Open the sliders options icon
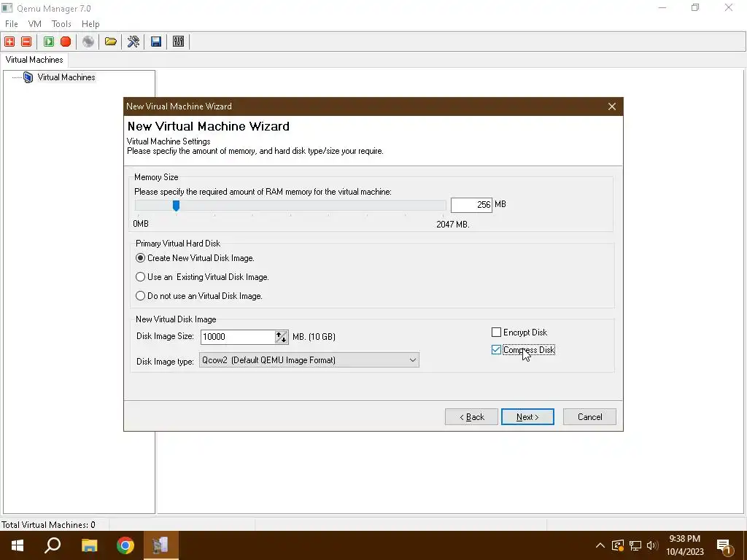 (178, 42)
